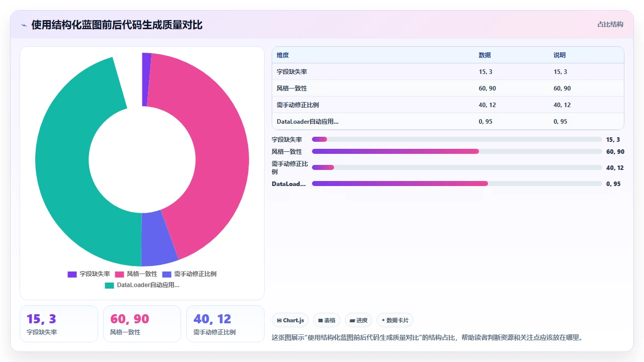
Task: Open the 15, 3 字段缺失率 data card
Action: pyautogui.click(x=59, y=324)
